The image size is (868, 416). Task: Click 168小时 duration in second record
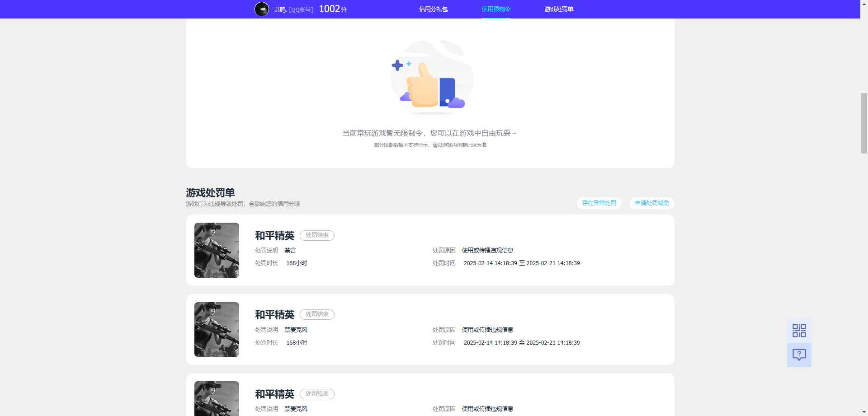[x=297, y=343]
